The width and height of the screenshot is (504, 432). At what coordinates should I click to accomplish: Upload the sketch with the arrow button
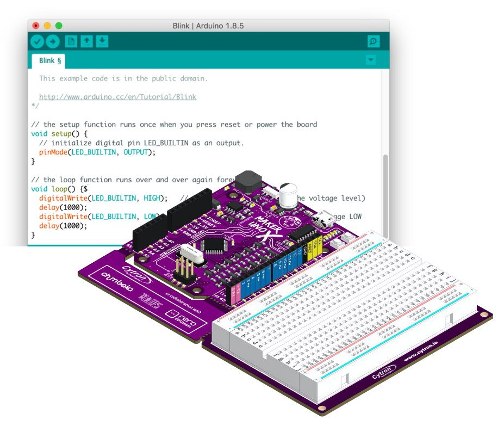tap(53, 41)
